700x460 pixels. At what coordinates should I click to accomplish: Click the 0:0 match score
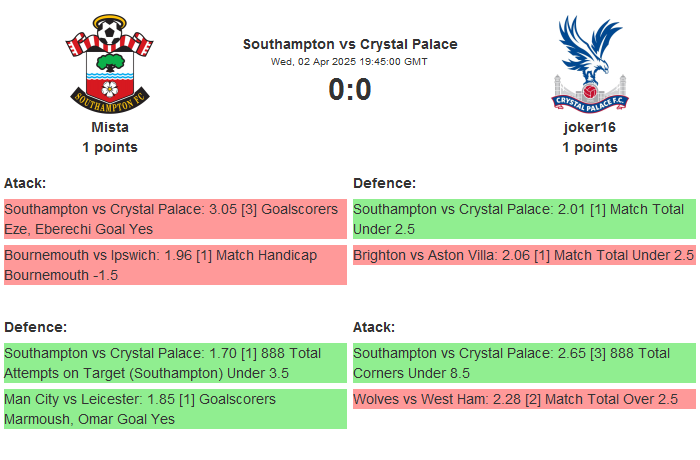pos(350,90)
